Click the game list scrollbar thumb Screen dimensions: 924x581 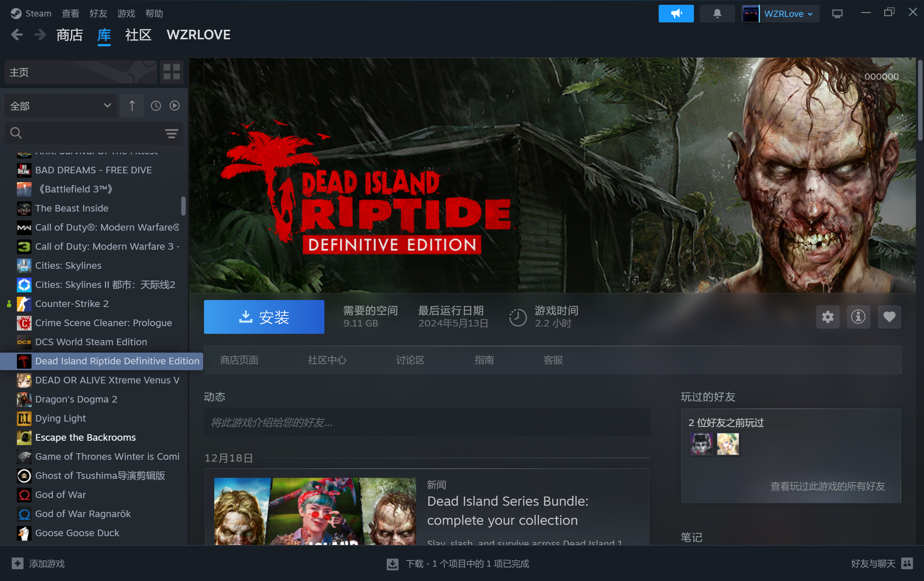coord(183,206)
